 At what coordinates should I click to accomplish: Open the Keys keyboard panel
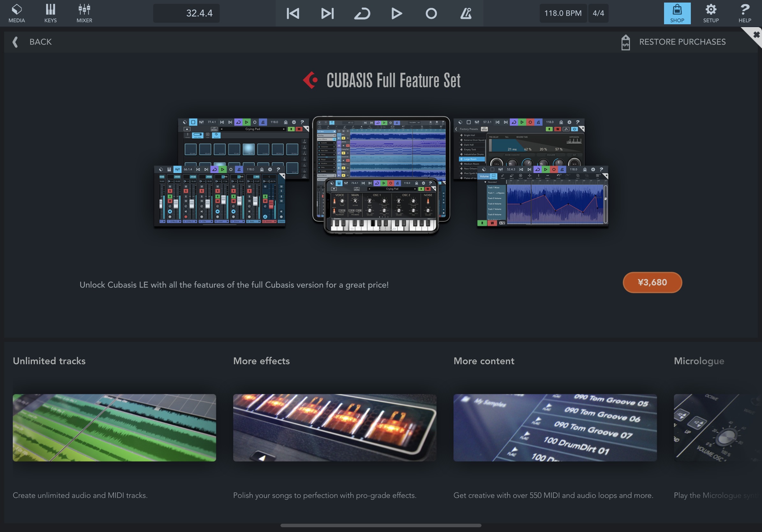[x=50, y=13]
